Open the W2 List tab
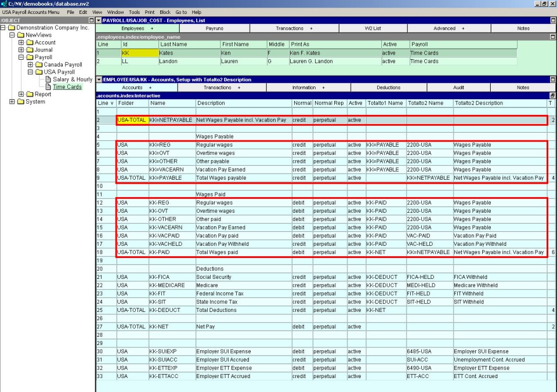The height and width of the screenshot is (392, 557). click(372, 28)
